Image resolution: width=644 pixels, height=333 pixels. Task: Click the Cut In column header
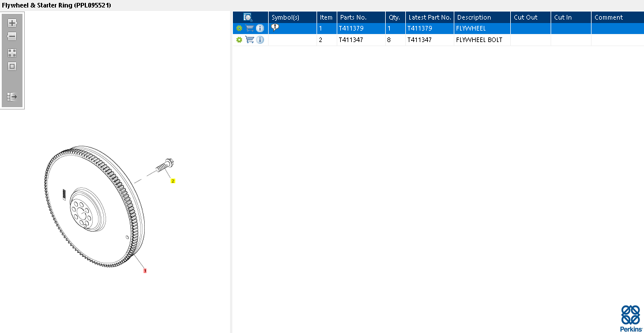pyautogui.click(x=571, y=17)
